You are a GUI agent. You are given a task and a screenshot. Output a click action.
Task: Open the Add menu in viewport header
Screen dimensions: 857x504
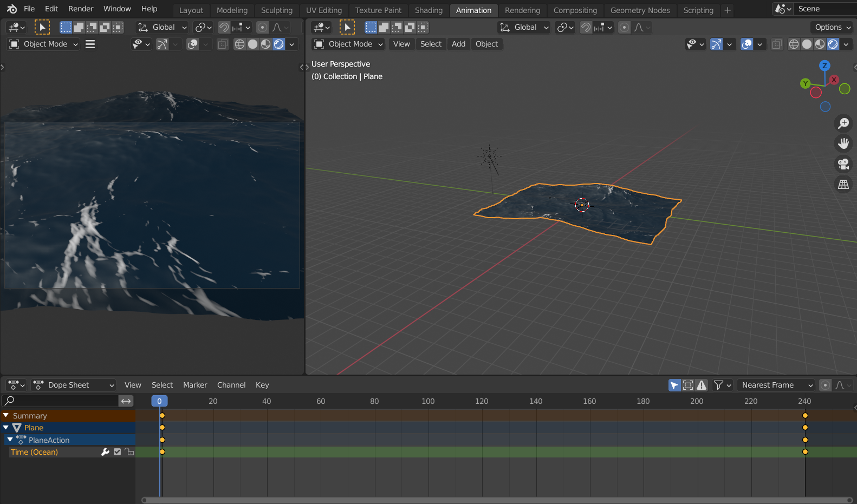[458, 44]
